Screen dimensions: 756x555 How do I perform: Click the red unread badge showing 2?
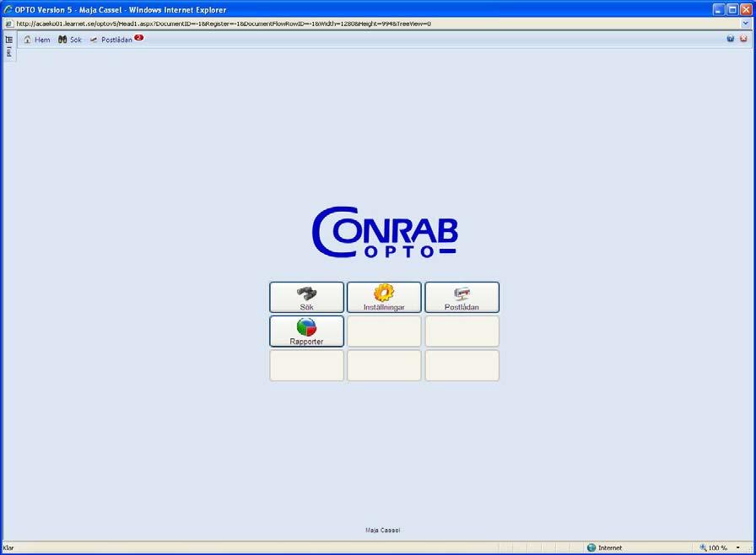coord(139,38)
